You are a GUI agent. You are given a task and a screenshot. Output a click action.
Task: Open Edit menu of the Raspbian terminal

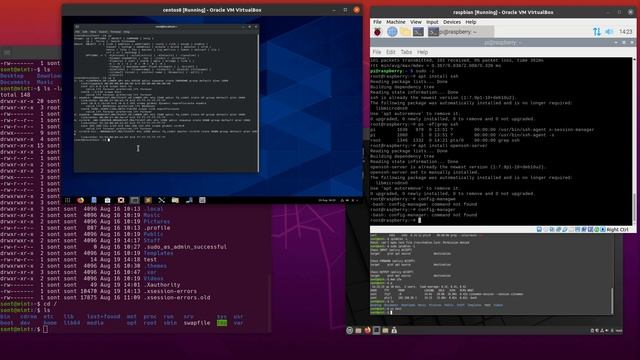pyautogui.click(x=391, y=52)
